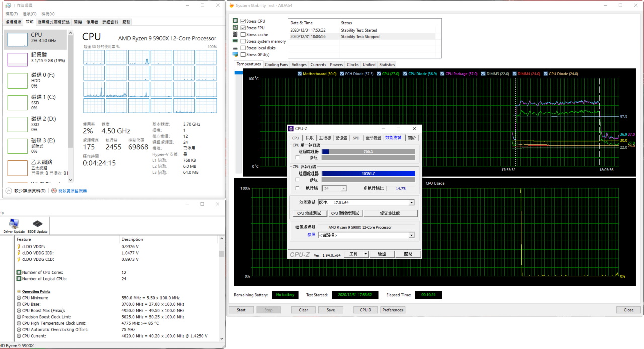Select the 乙太網路 network entry
Viewport: 644px width, 349px height.
35,168
